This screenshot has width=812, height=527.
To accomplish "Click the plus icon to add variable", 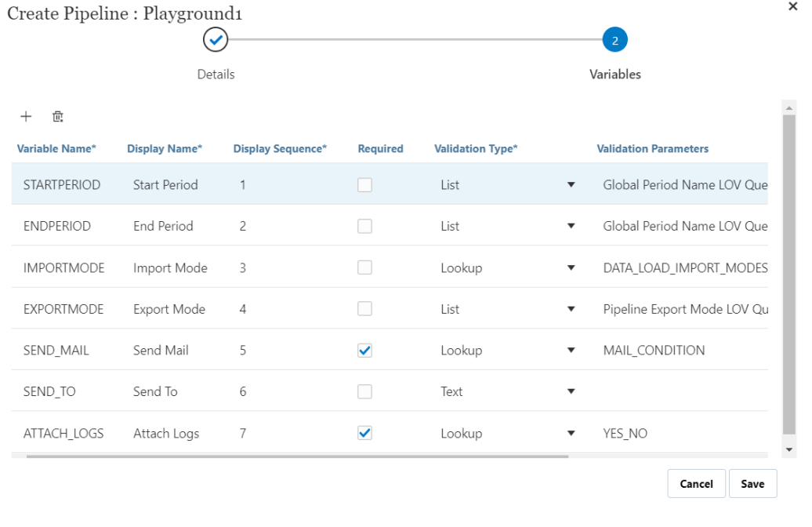I will click(26, 117).
